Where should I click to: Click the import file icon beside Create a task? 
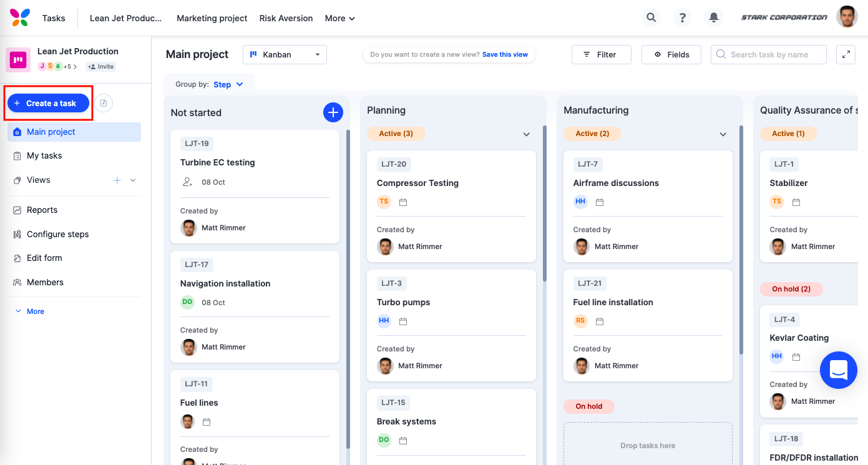tap(104, 103)
